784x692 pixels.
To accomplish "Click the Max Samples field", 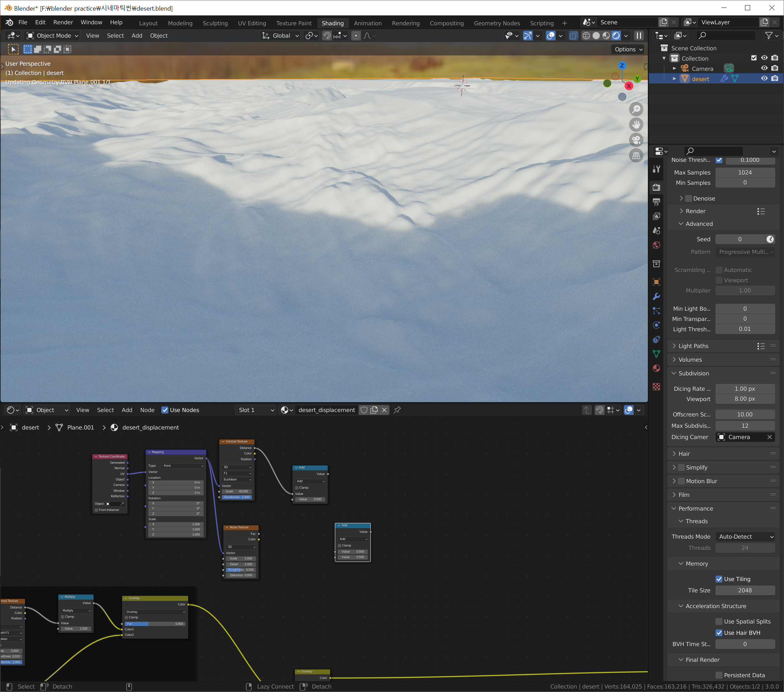I will click(745, 172).
